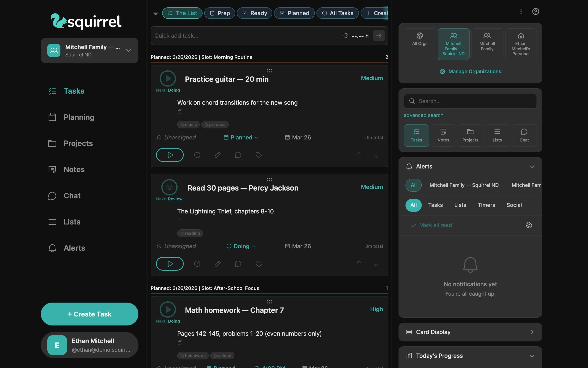This screenshot has width=588, height=368.
Task: Advance Math homework to Doing via circle play
Action: pyautogui.click(x=168, y=309)
